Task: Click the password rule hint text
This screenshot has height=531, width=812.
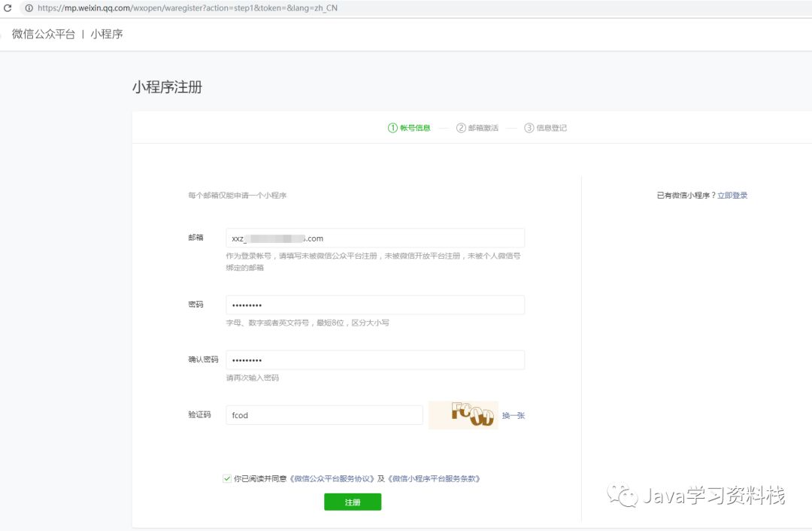Action: pyautogui.click(x=308, y=323)
